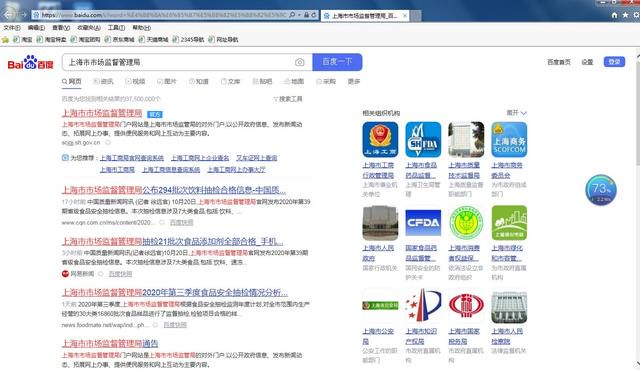Open the 上海市人民政府 building thumbnail
This screenshot has width=640, height=370.
(380, 223)
